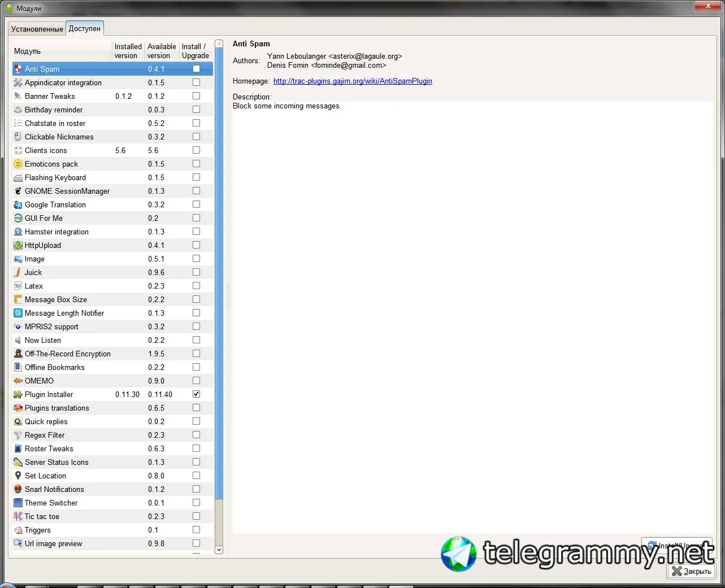Click the OMEMO fish icon

click(18, 381)
